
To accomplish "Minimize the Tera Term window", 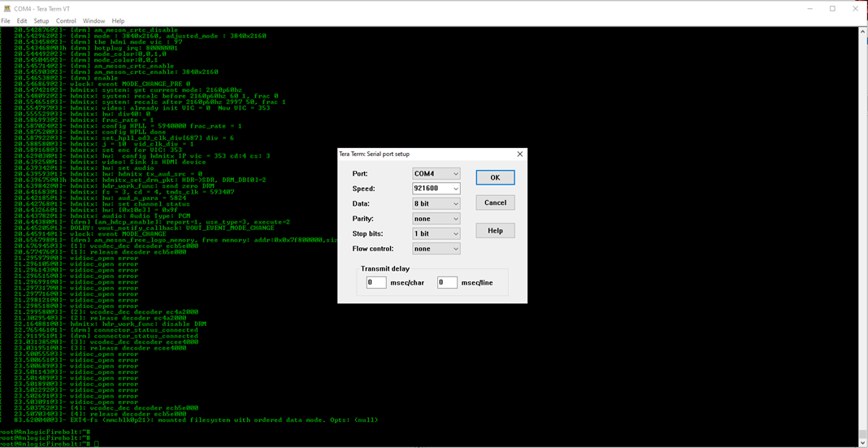I will (x=809, y=8).
